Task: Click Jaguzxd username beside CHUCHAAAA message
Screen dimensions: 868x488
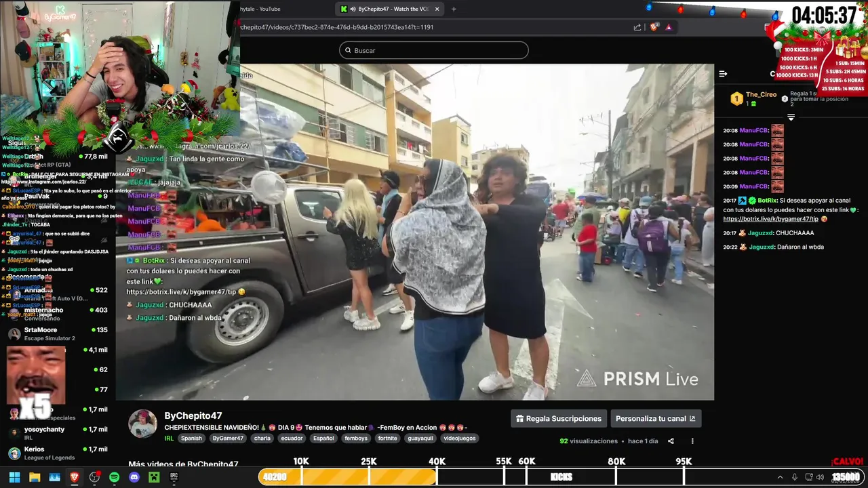Action: click(x=760, y=233)
